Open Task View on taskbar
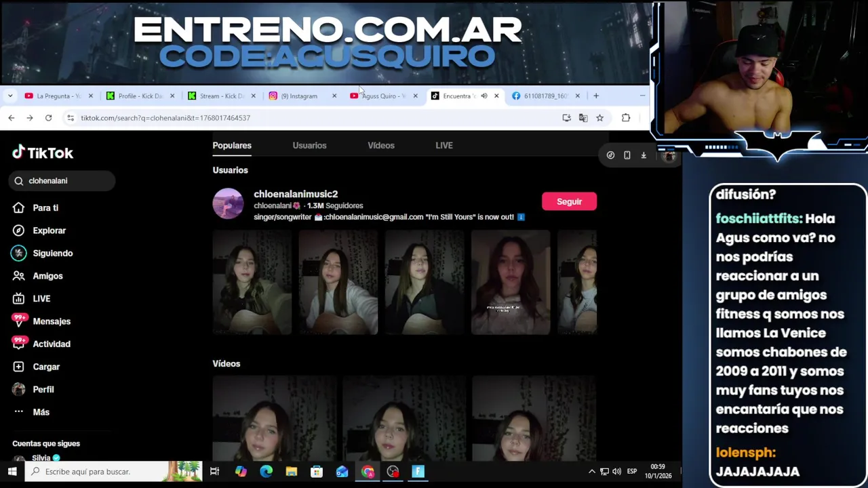The width and height of the screenshot is (868, 488). pos(215,472)
